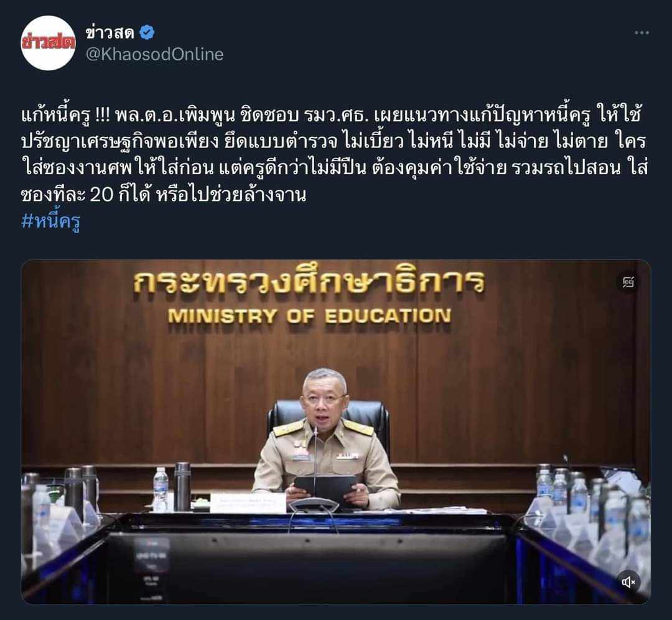Open the #หนี้ครู hashtag
Screen dimensions: 672x620
50,221
